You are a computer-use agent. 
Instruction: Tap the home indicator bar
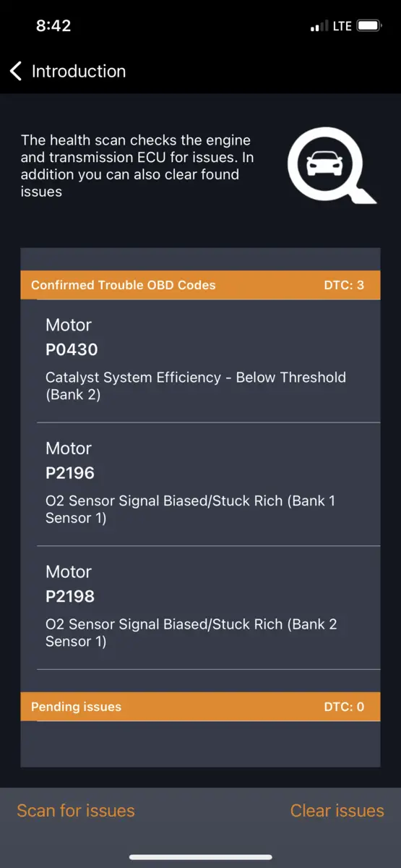200,857
